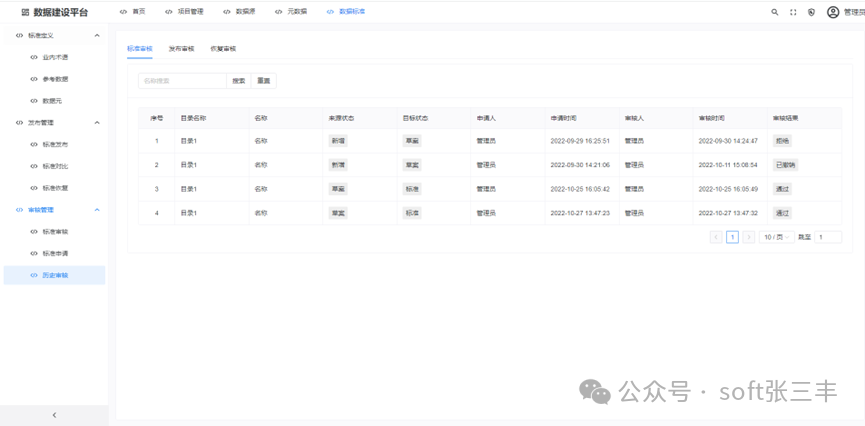Open 项目管理 in top navigation
Screen dimensions: 865x426
tap(184, 12)
